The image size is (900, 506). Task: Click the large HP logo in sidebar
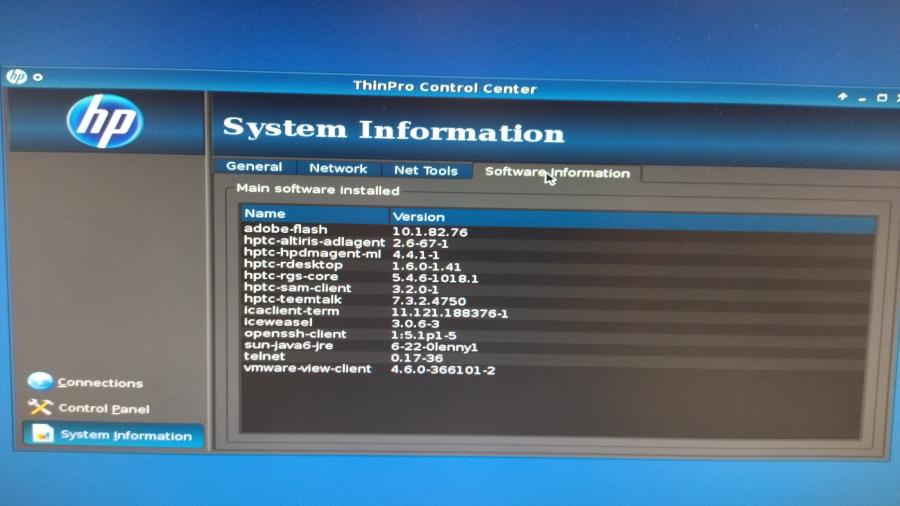[104, 122]
